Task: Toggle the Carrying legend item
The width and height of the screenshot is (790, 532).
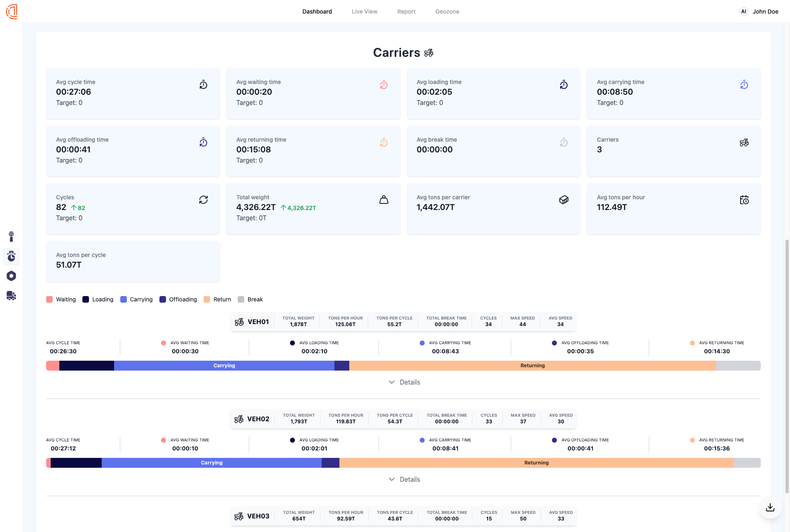Action: tap(136, 299)
